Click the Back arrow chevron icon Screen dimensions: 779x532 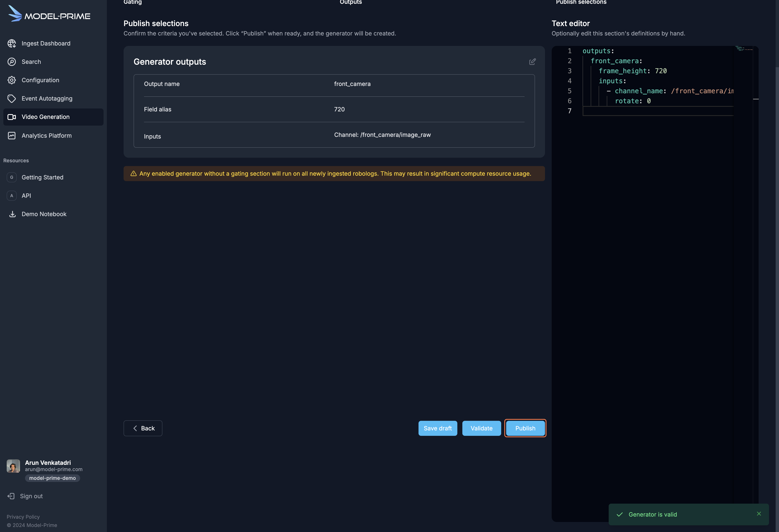coord(135,428)
